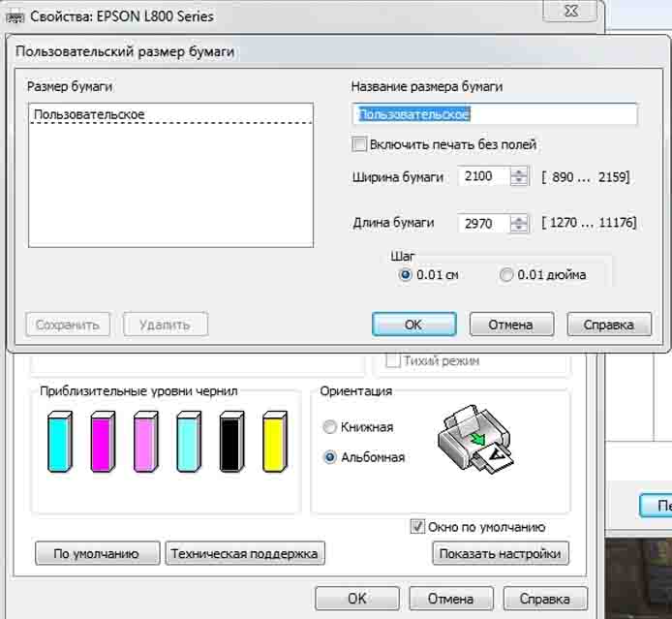Click the printer orientation illustration
Screen dimensions: 672x619
475,439
